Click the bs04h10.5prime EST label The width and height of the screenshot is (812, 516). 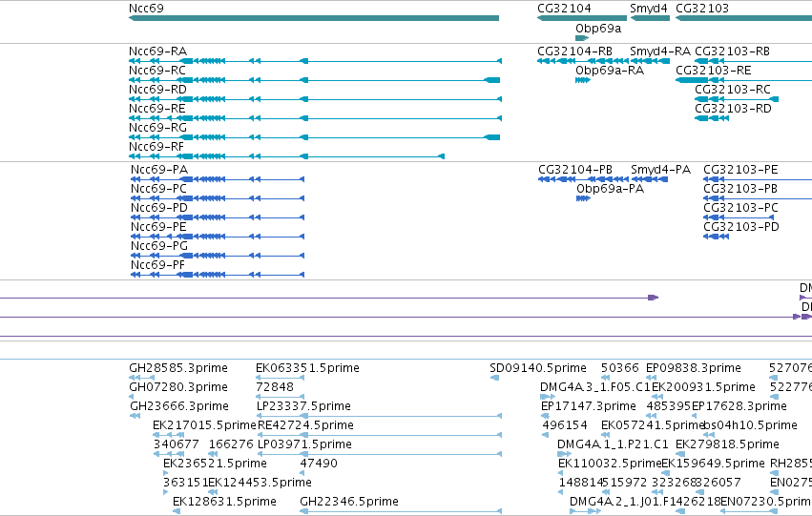pyautogui.click(x=750, y=425)
